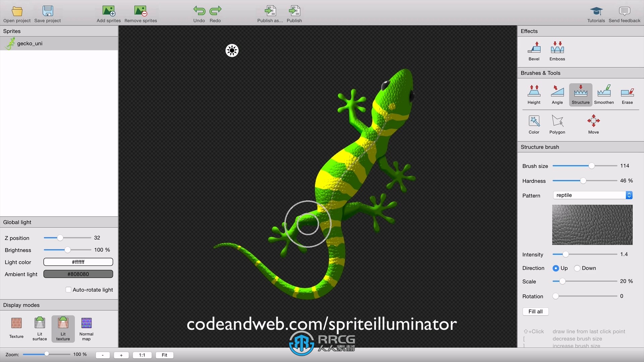Click the Publish icon

[294, 11]
